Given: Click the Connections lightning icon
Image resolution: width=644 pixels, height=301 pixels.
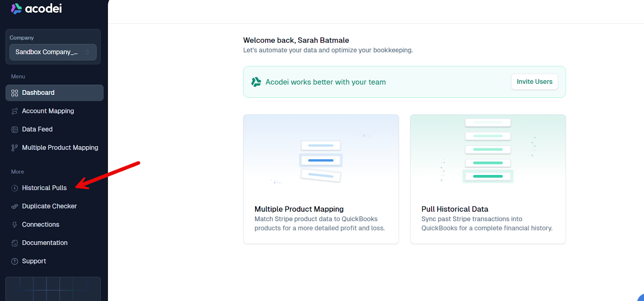Looking at the screenshot, I should [x=14, y=225].
